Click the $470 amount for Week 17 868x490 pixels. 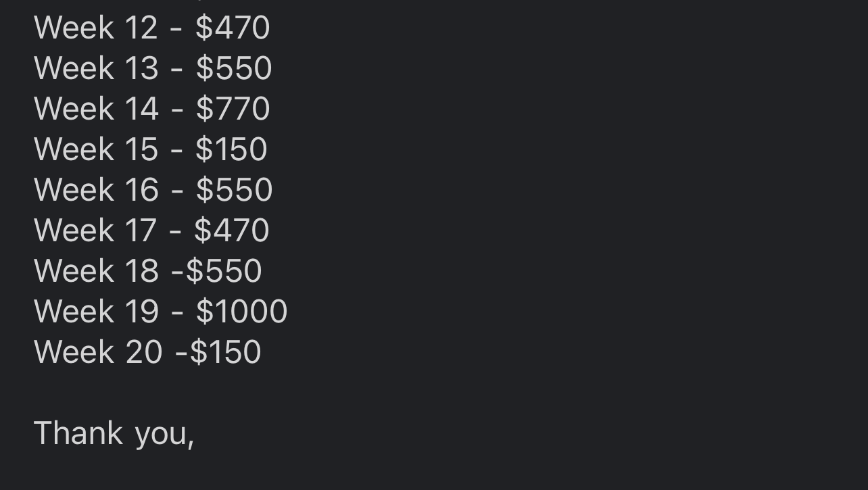[x=232, y=231]
